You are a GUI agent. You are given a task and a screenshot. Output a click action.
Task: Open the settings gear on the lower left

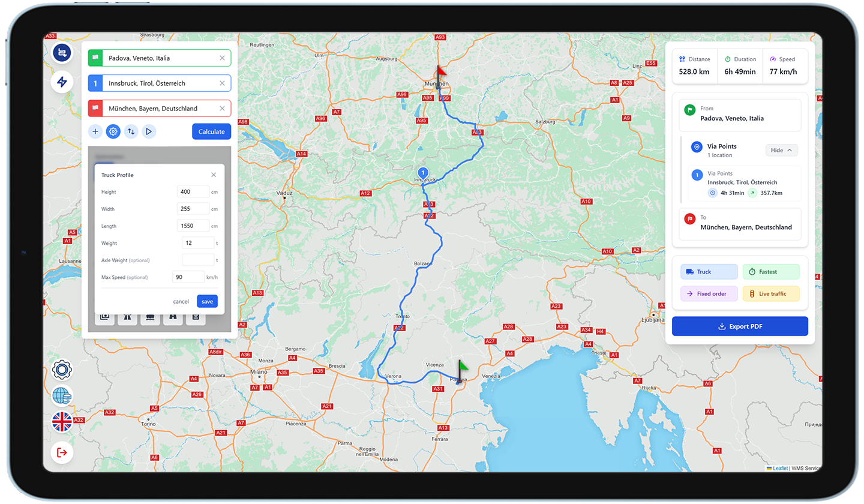point(62,370)
